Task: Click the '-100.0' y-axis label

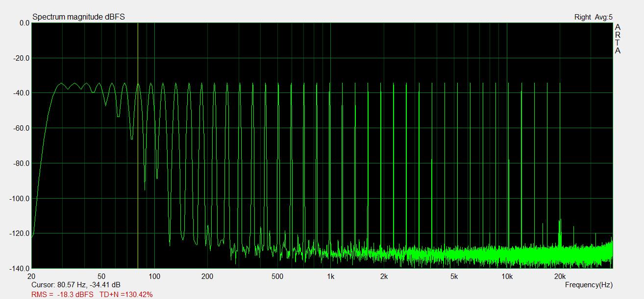Action: 20,199
